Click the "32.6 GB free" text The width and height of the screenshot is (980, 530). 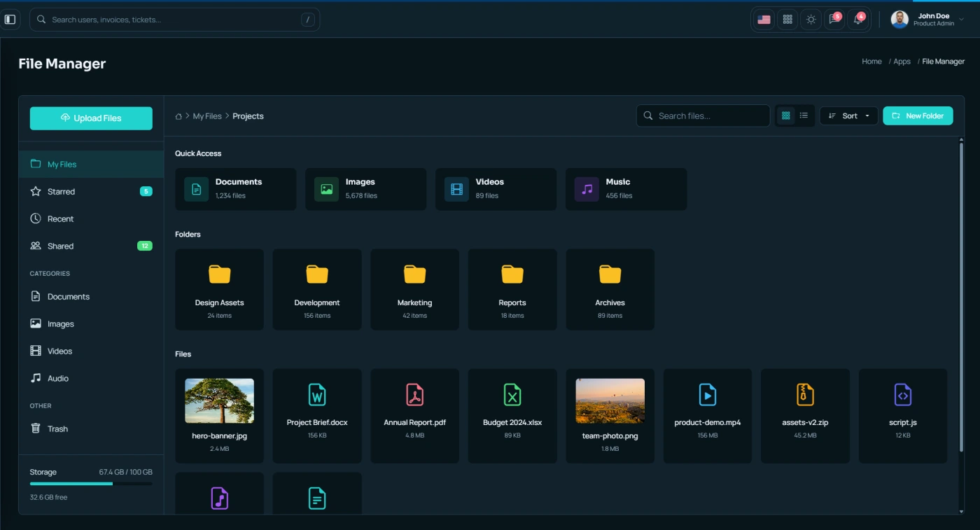(x=49, y=497)
